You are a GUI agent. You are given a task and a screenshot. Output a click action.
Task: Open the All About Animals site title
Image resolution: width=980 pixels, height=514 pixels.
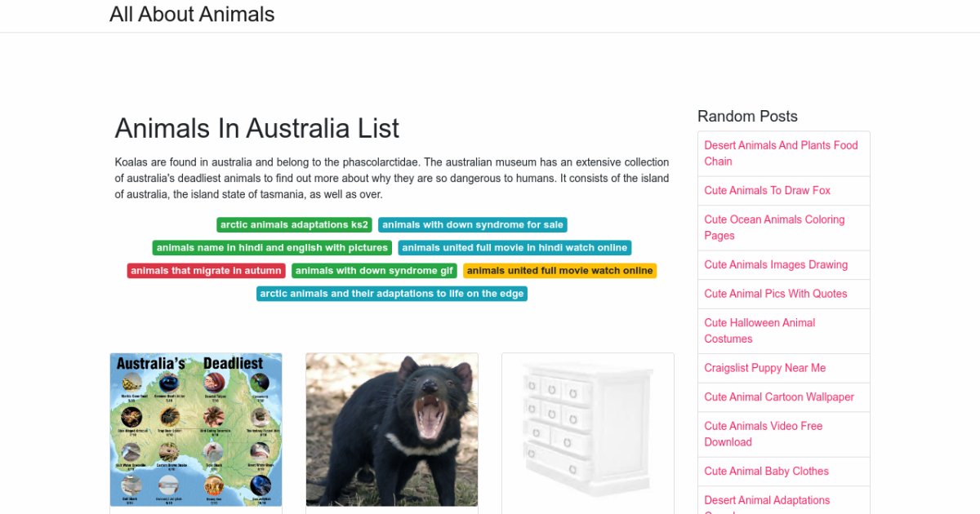pyautogui.click(x=192, y=15)
